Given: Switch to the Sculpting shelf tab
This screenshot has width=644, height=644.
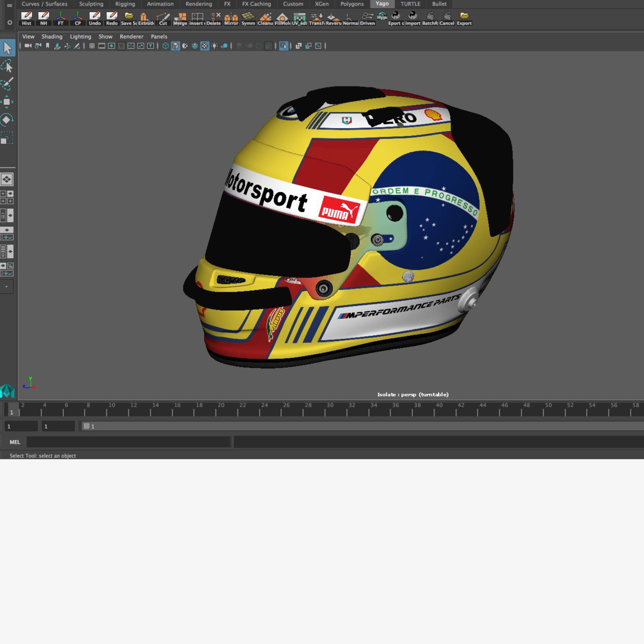Looking at the screenshot, I should [x=91, y=4].
